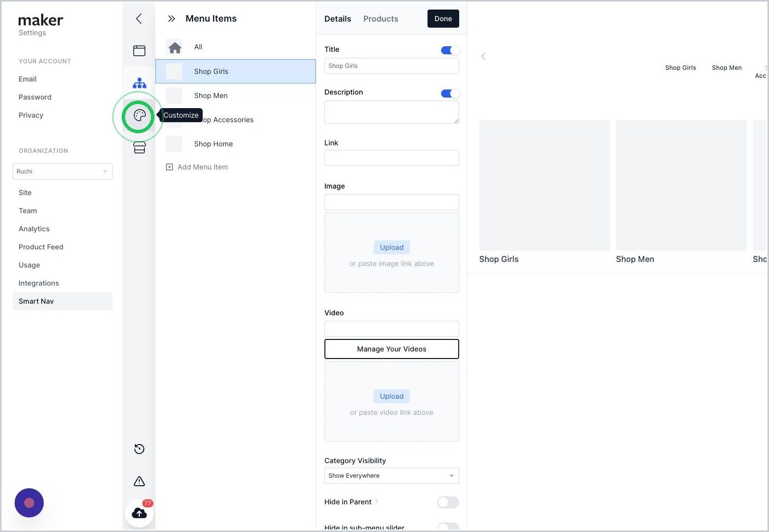The height and width of the screenshot is (532, 769).
Task: Open Smart Nav in settings sidebar
Action: (x=62, y=301)
